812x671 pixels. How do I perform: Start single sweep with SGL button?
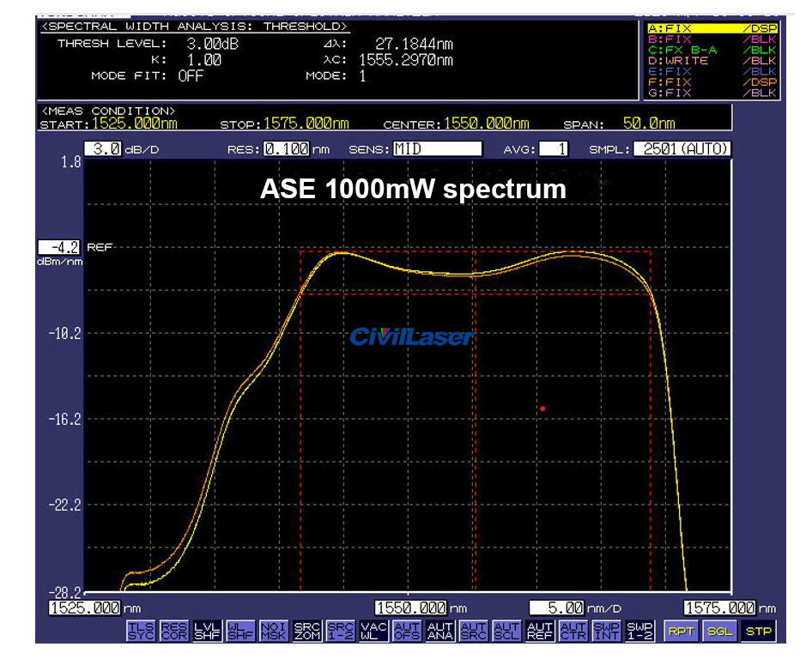click(x=720, y=632)
